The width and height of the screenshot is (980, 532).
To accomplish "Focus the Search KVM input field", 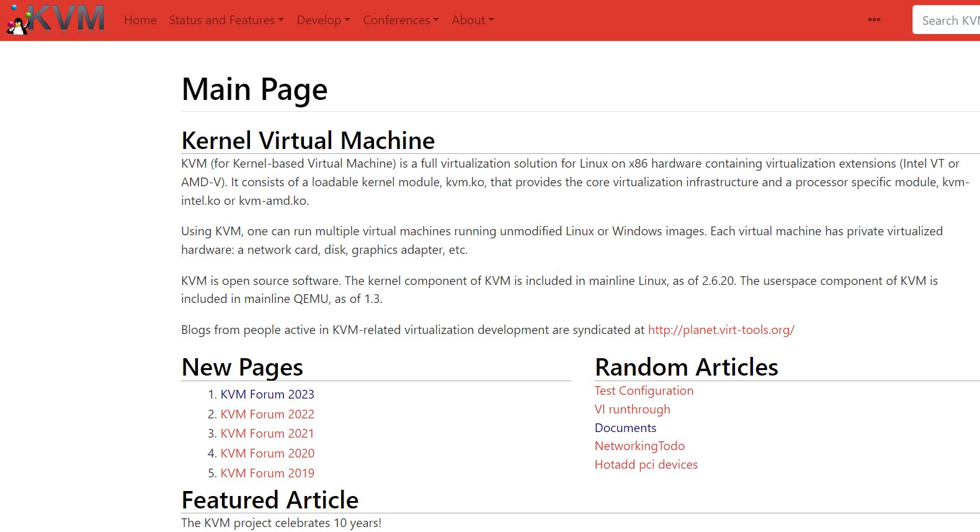I will click(x=947, y=20).
